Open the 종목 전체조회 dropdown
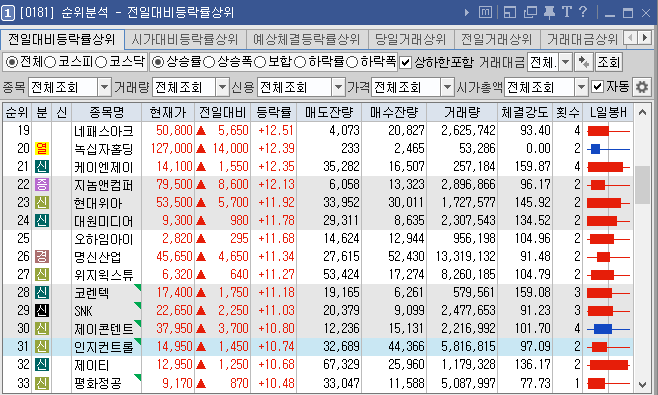Screen dimensions: 658x395 104,87
